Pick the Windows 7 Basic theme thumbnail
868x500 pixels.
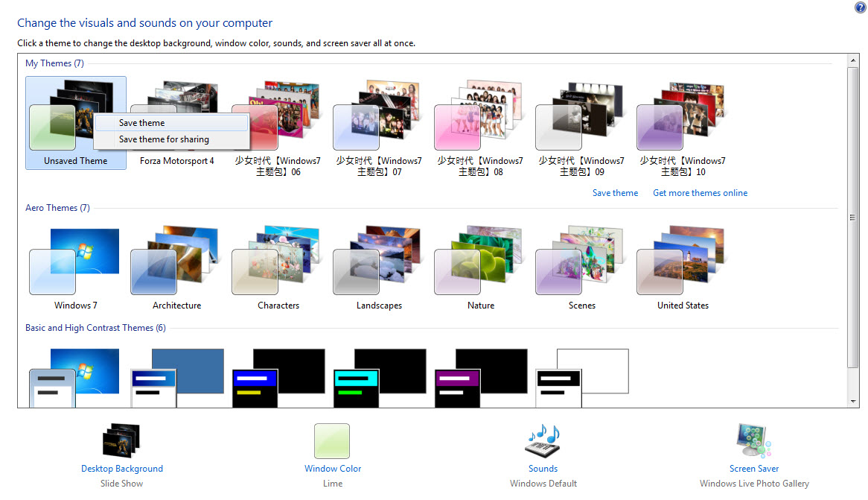tap(74, 378)
